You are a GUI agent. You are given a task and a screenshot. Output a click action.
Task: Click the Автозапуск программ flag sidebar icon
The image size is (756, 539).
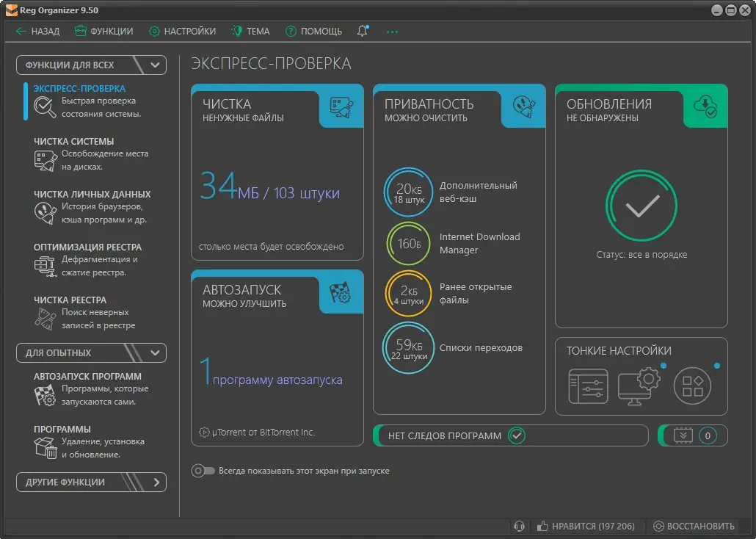click(46, 395)
